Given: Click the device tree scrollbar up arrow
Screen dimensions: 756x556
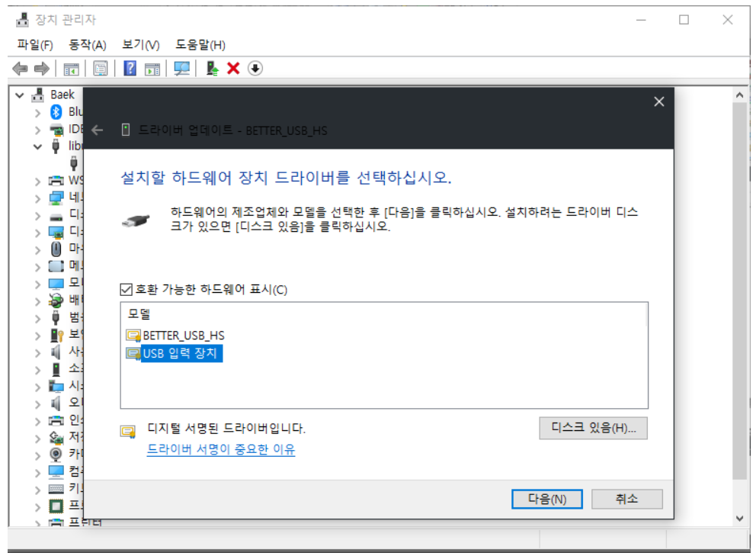Looking at the screenshot, I should [739, 95].
